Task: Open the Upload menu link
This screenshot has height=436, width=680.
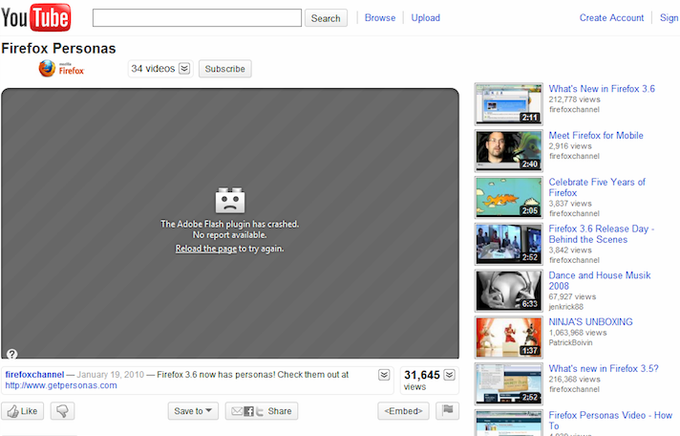Action: pyautogui.click(x=425, y=18)
